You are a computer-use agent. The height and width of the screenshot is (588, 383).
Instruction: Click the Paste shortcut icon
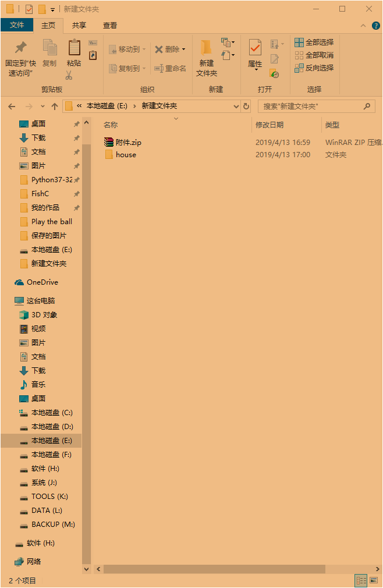tap(93, 55)
